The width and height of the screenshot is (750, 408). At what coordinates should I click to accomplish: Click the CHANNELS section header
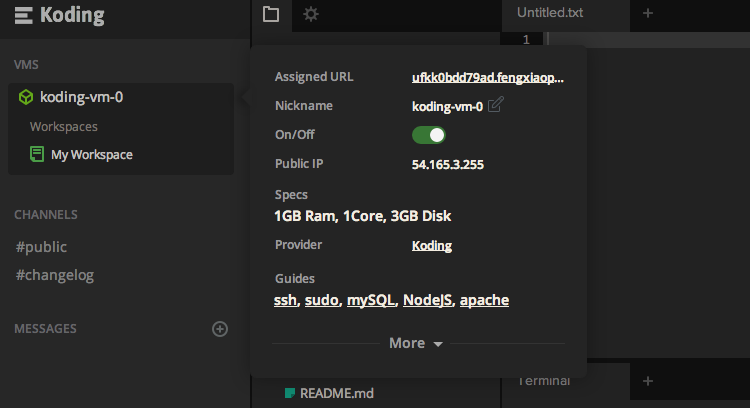46,215
